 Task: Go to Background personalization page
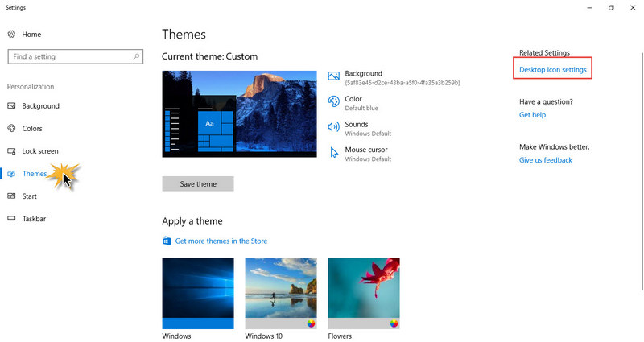[41, 106]
